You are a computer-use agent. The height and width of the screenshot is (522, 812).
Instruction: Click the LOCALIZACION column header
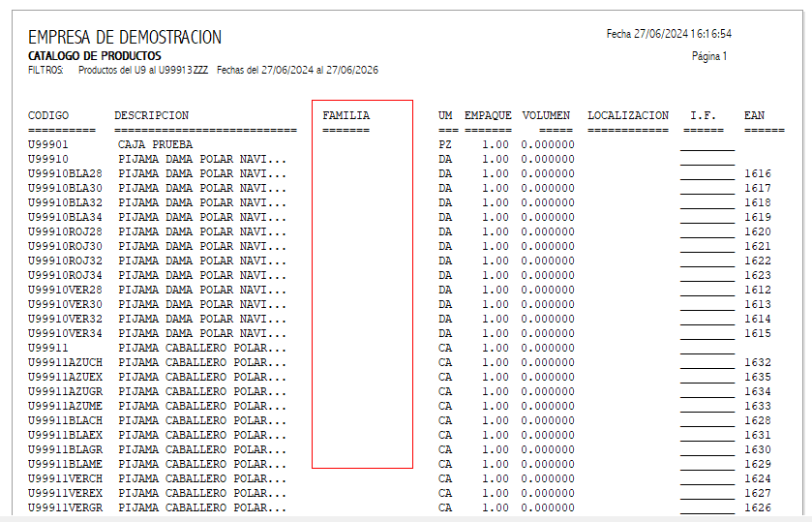click(x=628, y=115)
